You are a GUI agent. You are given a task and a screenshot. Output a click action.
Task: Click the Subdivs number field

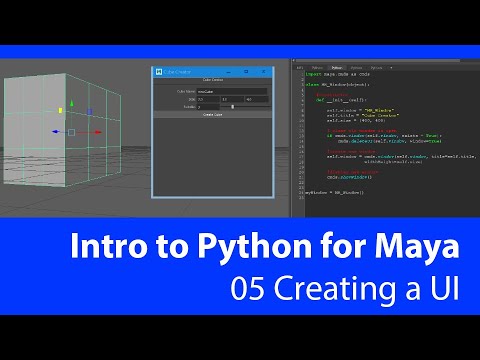pos(208,107)
